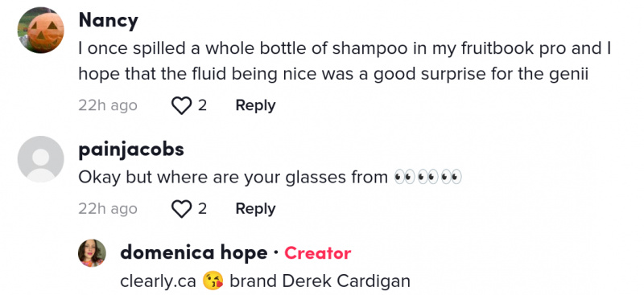The width and height of the screenshot is (644, 295).
Task: Select Nancy's comment text about fruitbook pro
Action: click(x=345, y=62)
